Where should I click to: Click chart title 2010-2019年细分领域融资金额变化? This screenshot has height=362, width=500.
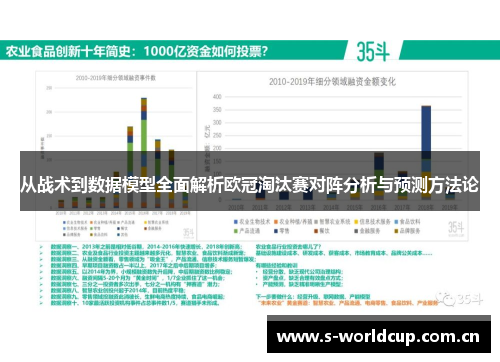click(332, 82)
